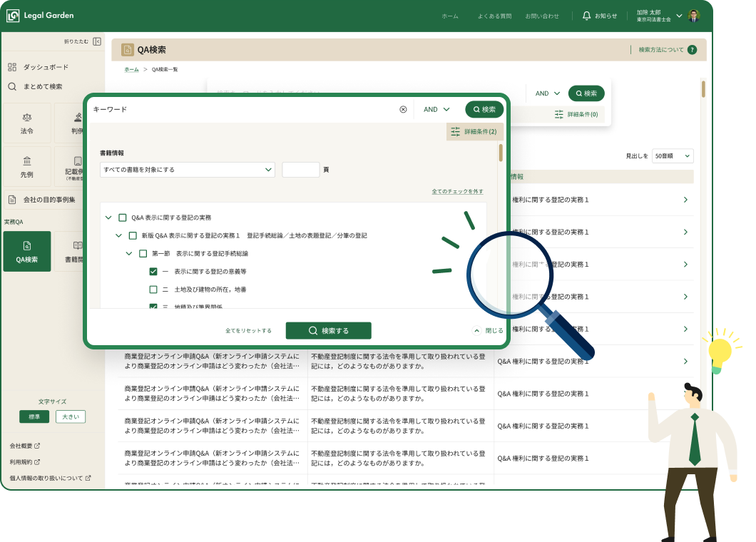Collapse 新版 Q&A 表示に関する登記の実務1 node
The image size is (756, 542).
coord(118,235)
